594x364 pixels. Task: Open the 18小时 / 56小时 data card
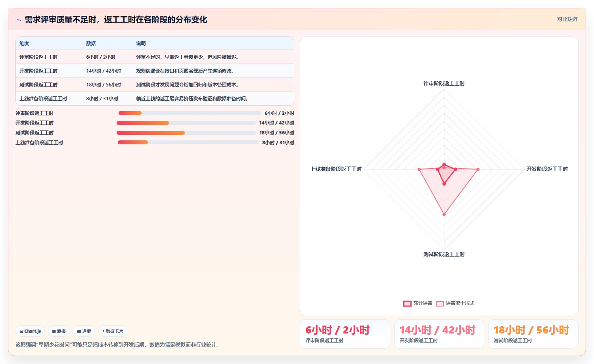coord(533,334)
